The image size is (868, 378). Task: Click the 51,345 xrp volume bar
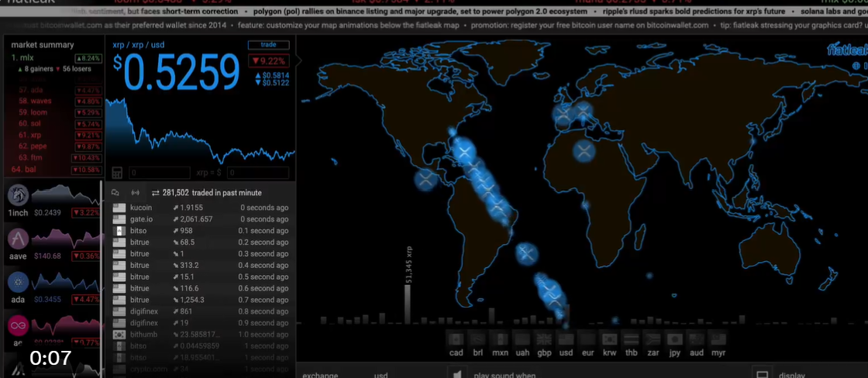click(408, 304)
